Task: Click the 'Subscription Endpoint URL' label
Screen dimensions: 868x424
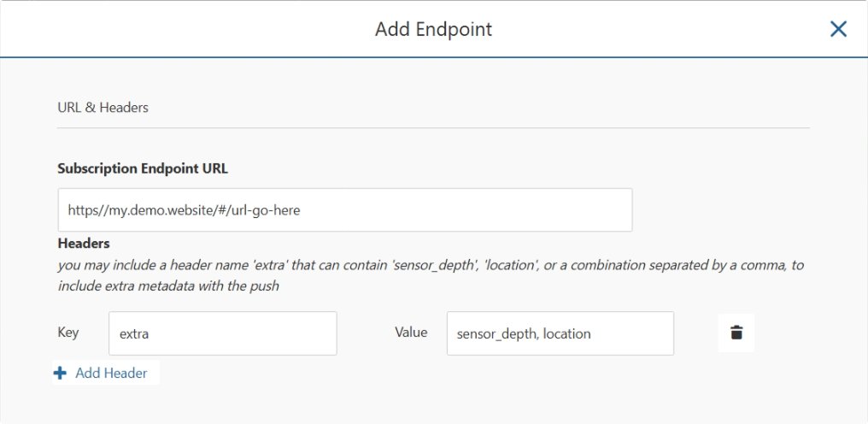Action: point(143,169)
